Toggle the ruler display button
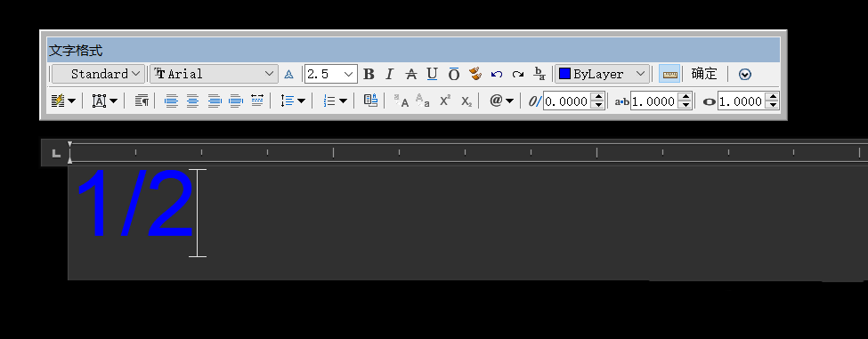This screenshot has width=868, height=339. point(669,74)
